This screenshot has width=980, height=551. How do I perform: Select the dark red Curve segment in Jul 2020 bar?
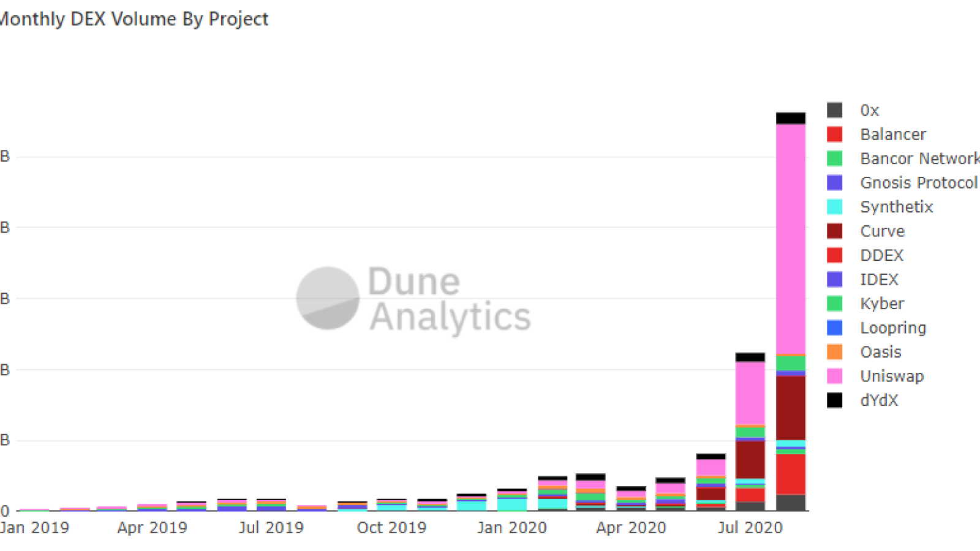tap(750, 460)
